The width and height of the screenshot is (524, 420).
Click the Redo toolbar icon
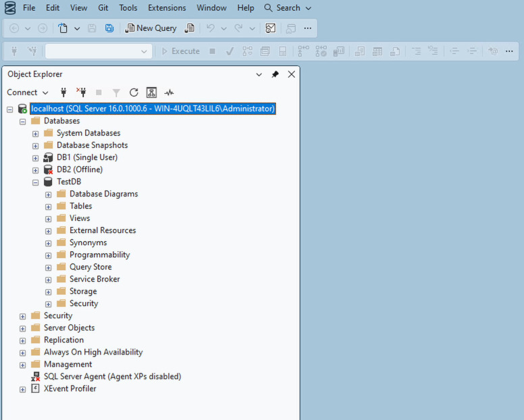238,28
